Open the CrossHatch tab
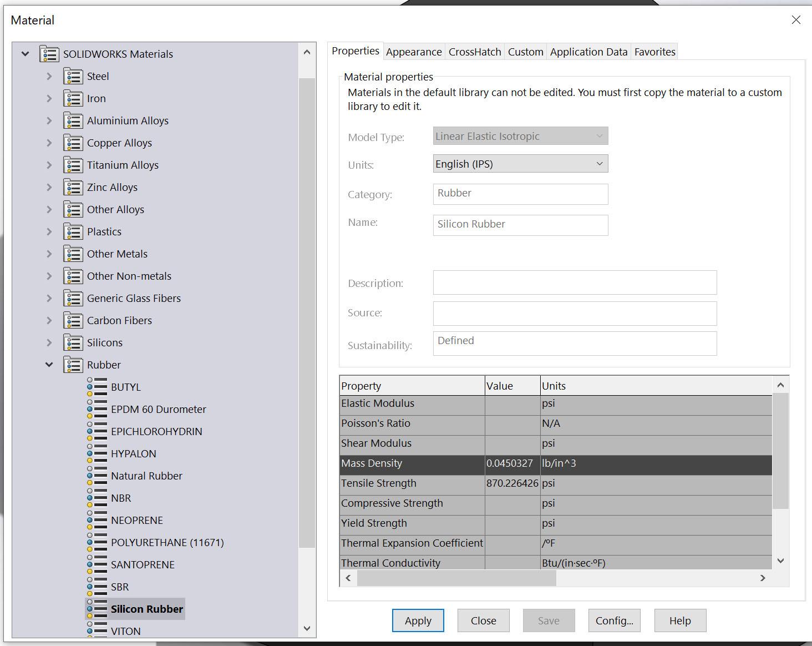 [x=475, y=52]
